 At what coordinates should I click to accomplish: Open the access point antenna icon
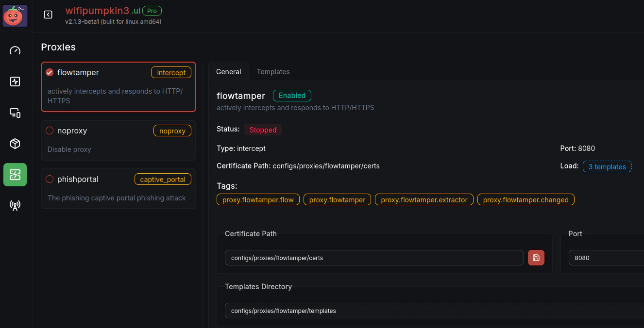pos(15,206)
